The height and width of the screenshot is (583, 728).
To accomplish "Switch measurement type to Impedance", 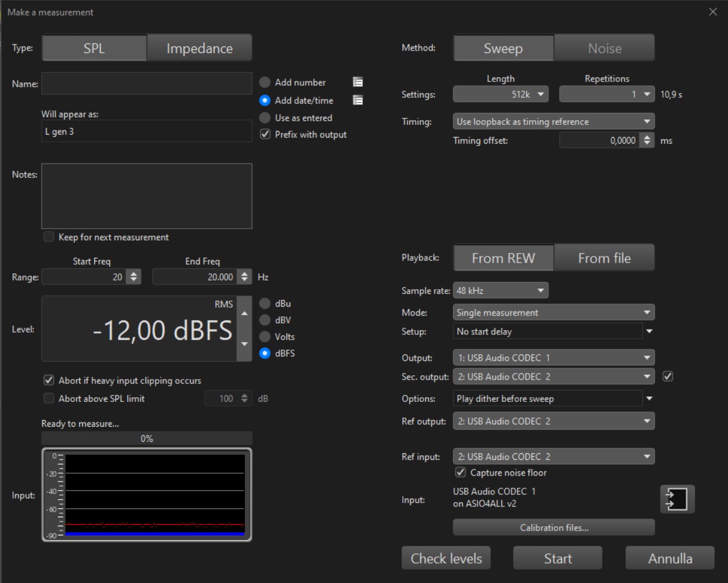I will [200, 49].
